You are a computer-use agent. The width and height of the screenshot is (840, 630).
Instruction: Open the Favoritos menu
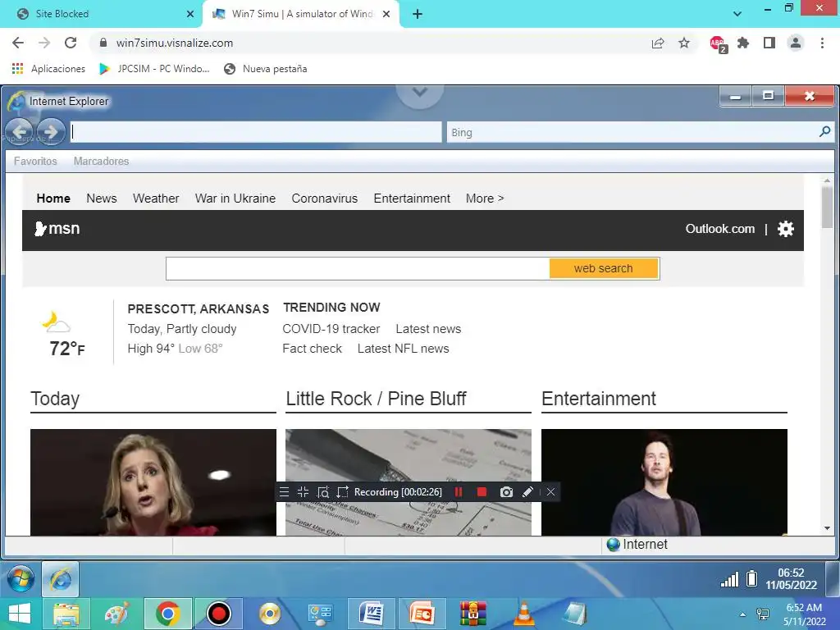pos(35,162)
